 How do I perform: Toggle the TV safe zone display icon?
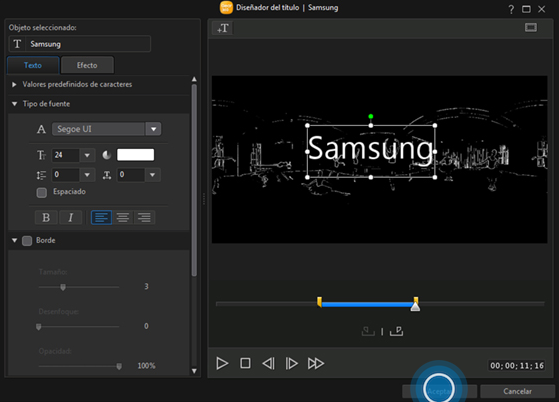pyautogui.click(x=530, y=27)
